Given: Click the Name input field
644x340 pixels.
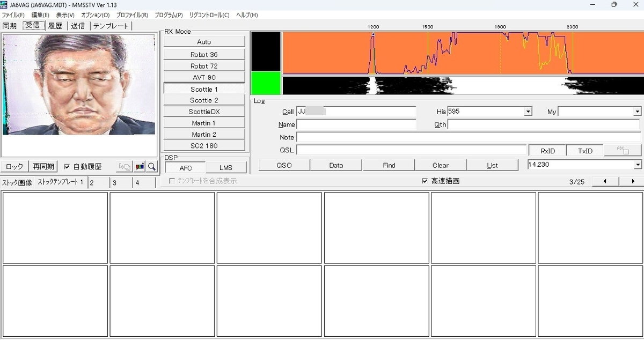Looking at the screenshot, I should click(x=356, y=124).
